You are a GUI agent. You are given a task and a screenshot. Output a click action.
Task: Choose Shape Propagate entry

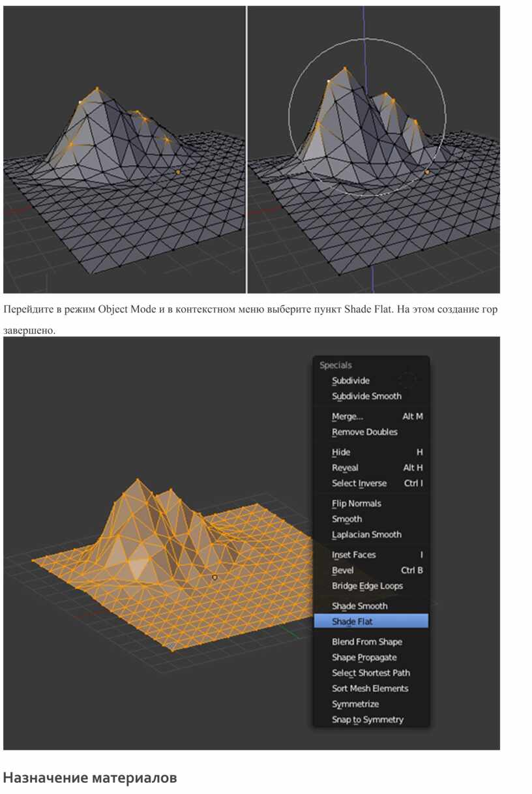371,658
